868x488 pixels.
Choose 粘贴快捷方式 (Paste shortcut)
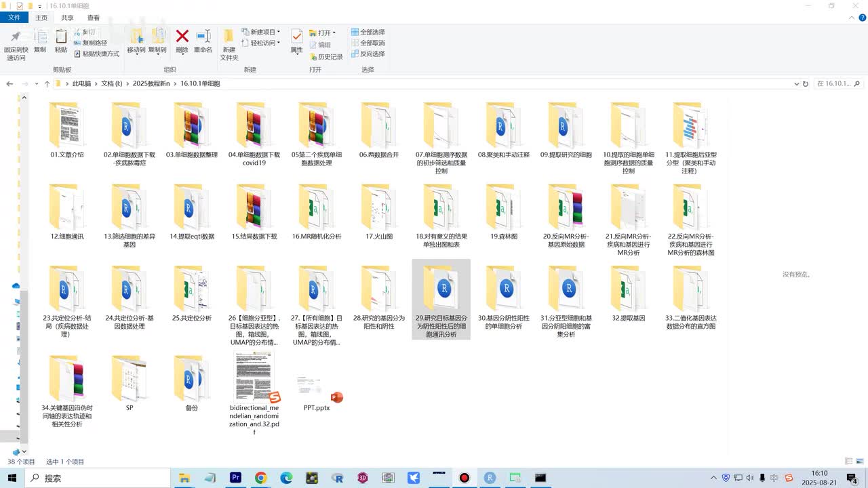click(x=96, y=54)
